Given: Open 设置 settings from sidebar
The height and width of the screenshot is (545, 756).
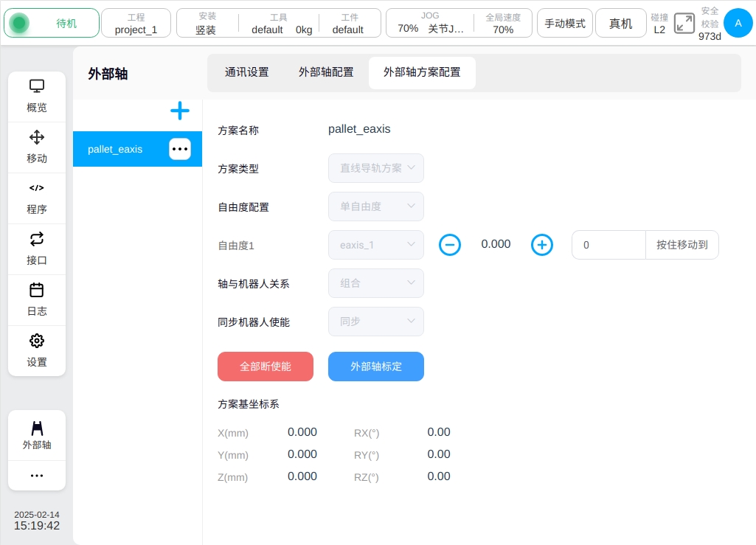Looking at the screenshot, I should point(37,351).
